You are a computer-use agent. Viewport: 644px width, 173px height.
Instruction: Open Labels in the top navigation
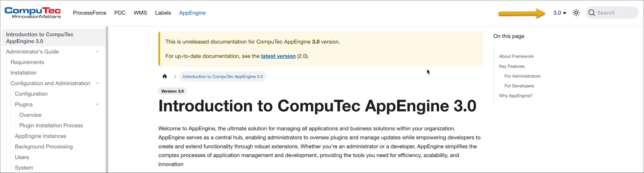click(163, 13)
